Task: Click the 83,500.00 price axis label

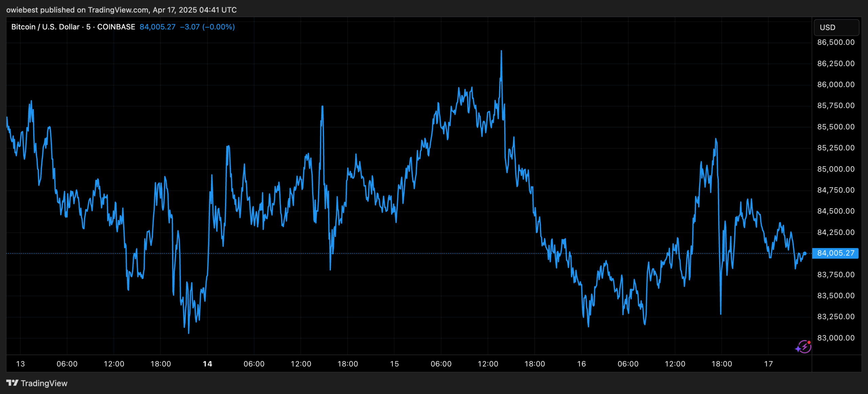Action: coord(836,295)
